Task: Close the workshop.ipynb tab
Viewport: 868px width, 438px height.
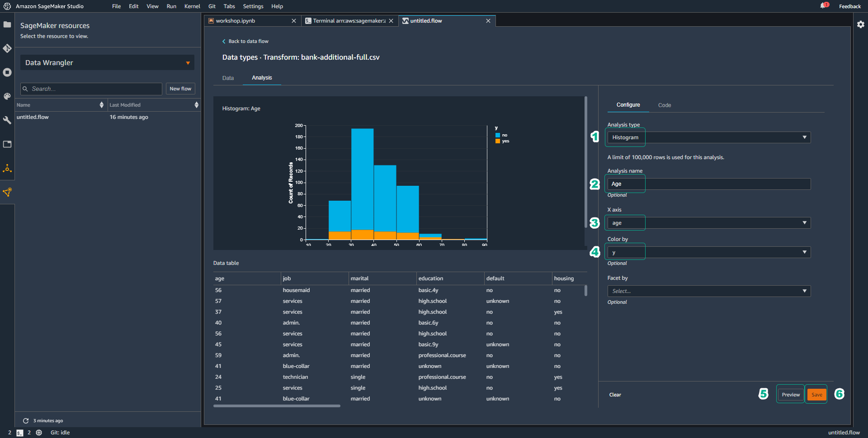Action: [294, 21]
